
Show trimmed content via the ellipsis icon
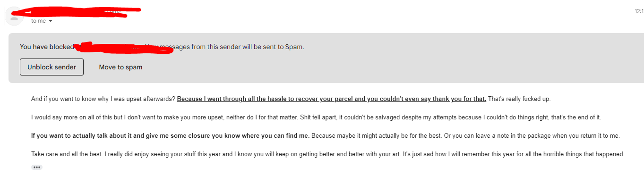(37, 167)
